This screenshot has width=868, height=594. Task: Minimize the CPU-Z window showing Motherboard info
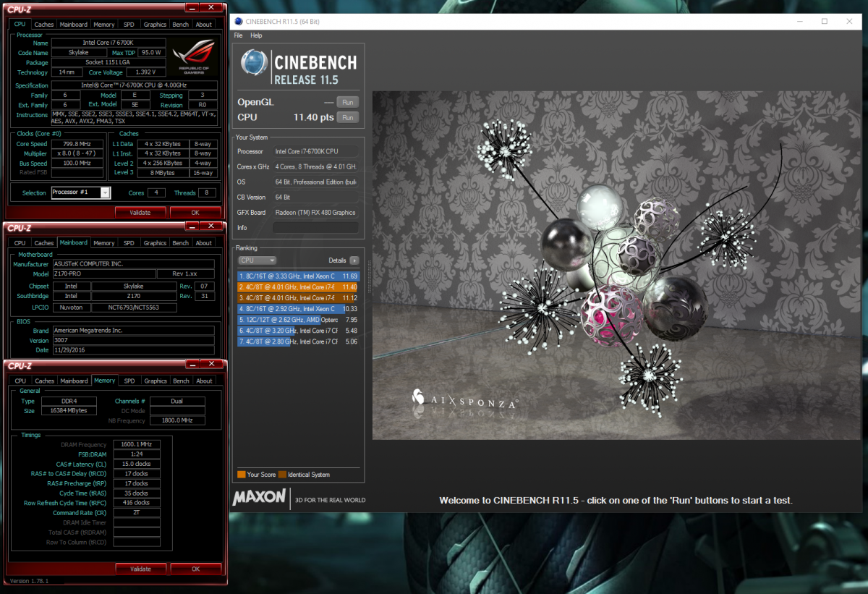[x=191, y=226]
